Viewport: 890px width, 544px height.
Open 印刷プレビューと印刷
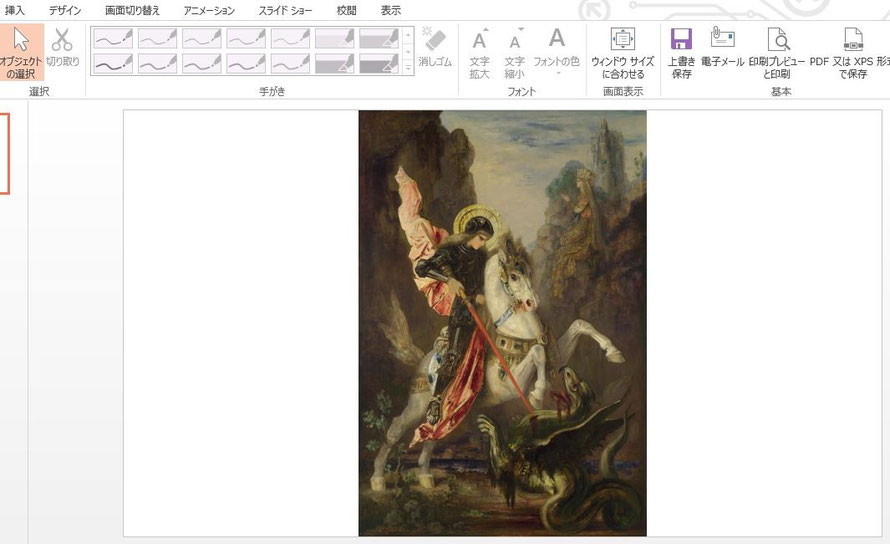[x=776, y=52]
